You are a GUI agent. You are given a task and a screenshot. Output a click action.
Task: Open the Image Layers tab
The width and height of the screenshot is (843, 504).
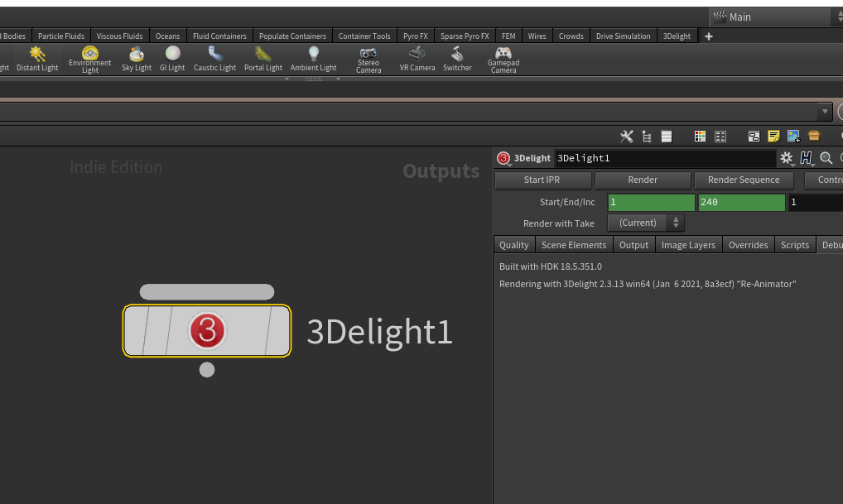coord(688,245)
